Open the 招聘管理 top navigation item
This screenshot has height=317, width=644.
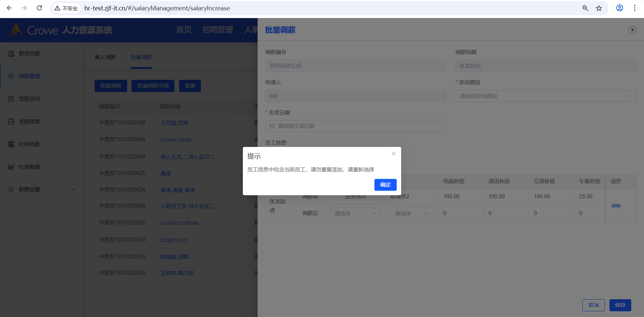click(x=218, y=30)
